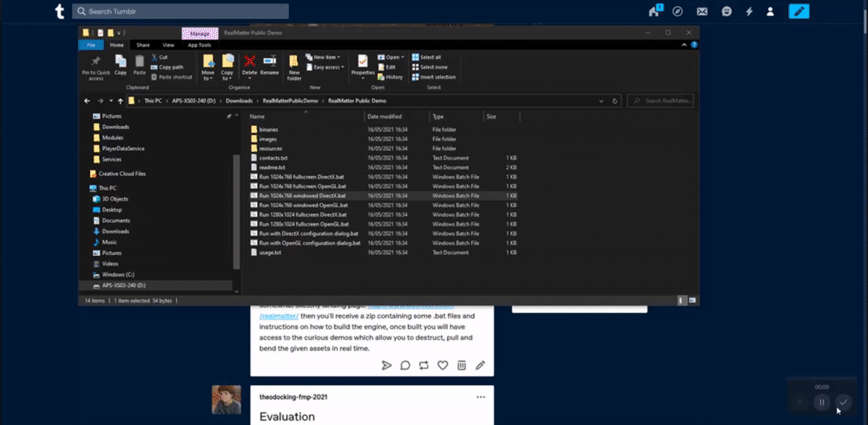Open Tumblr Explore compass icon
Viewport: 868px width, 425px height.
678,11
